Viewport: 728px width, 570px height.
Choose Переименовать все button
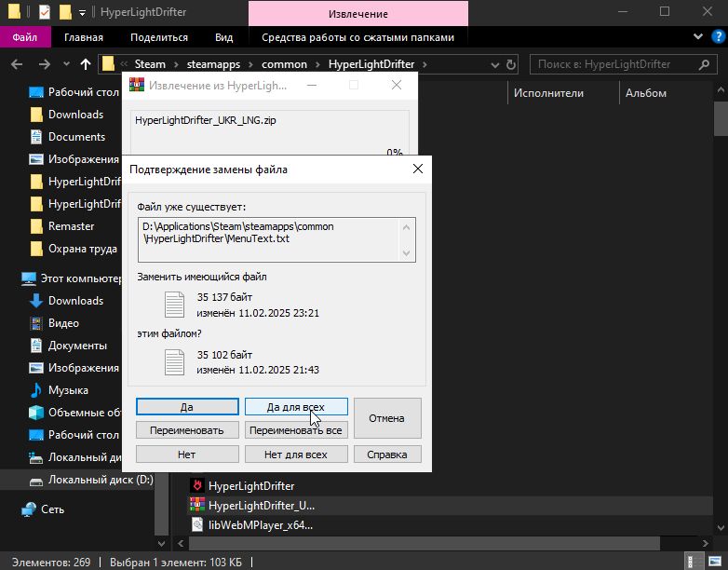point(296,430)
